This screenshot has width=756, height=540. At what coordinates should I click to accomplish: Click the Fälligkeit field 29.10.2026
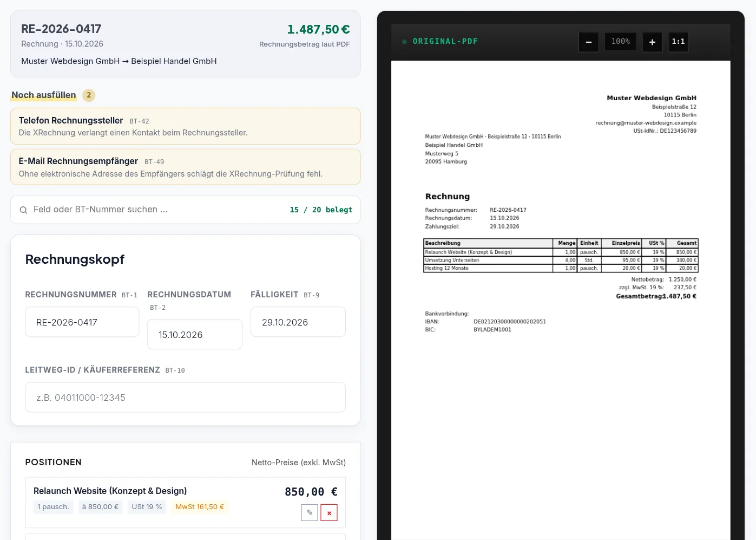pos(298,322)
